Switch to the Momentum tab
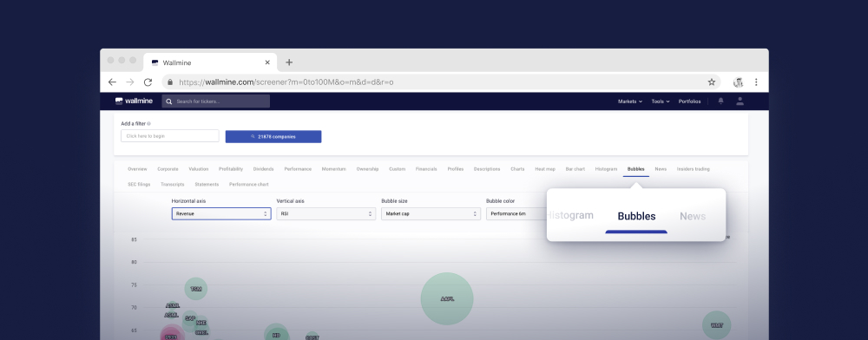Image resolution: width=868 pixels, height=340 pixels. coord(334,169)
